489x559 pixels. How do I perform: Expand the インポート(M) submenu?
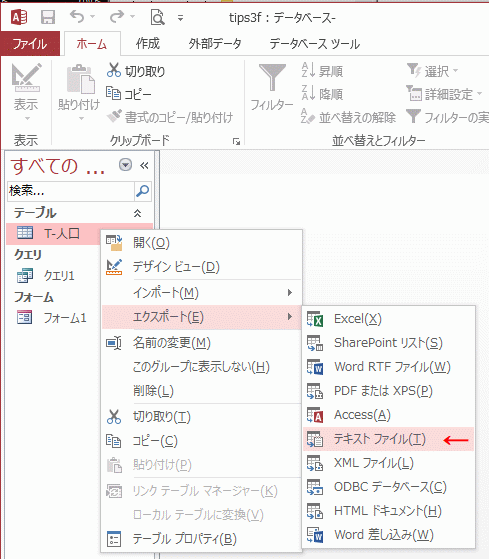pos(202,293)
